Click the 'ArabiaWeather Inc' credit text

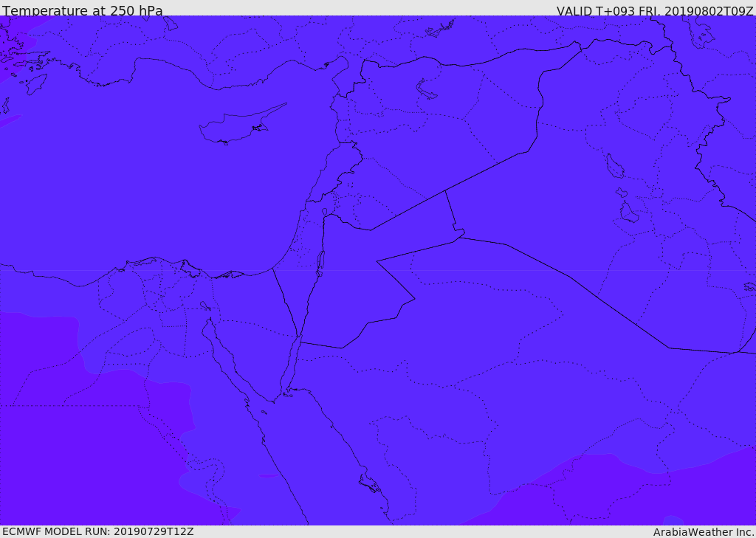click(704, 532)
